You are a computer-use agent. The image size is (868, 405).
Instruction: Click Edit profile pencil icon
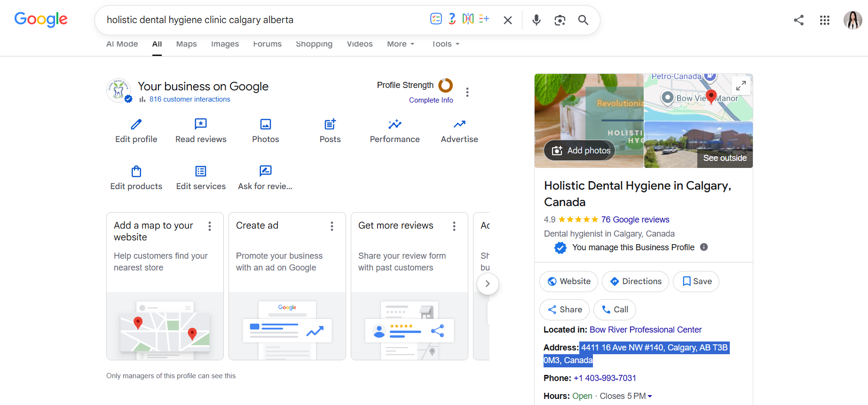click(x=136, y=124)
